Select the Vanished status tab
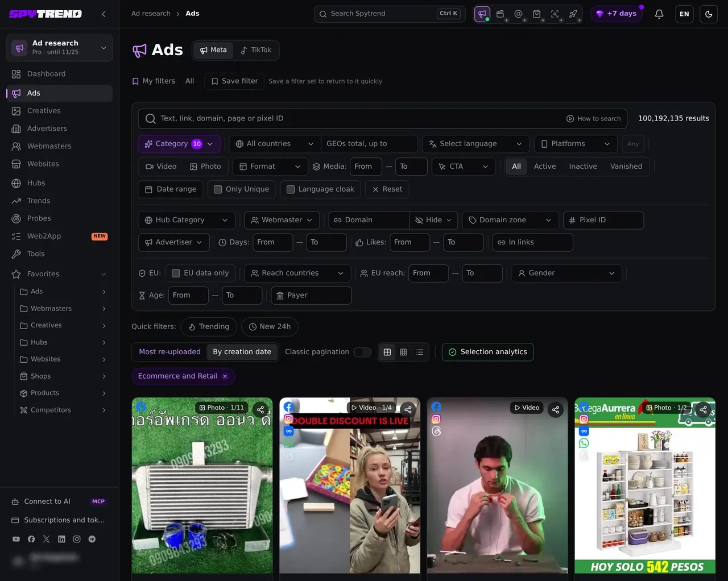Image resolution: width=728 pixels, height=581 pixels. coord(626,167)
